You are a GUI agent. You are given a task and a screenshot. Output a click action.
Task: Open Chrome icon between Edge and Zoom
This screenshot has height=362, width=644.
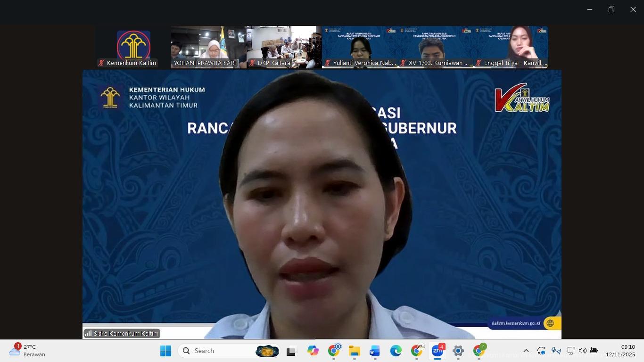click(417, 351)
